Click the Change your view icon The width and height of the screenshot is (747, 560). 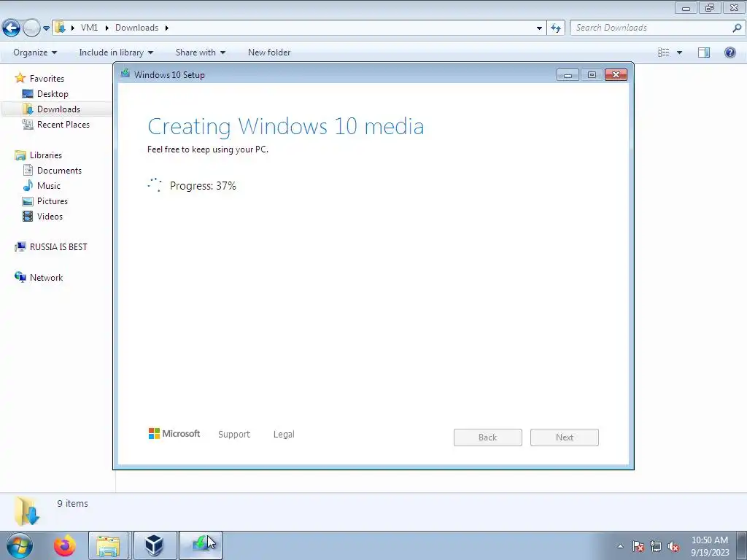click(663, 52)
